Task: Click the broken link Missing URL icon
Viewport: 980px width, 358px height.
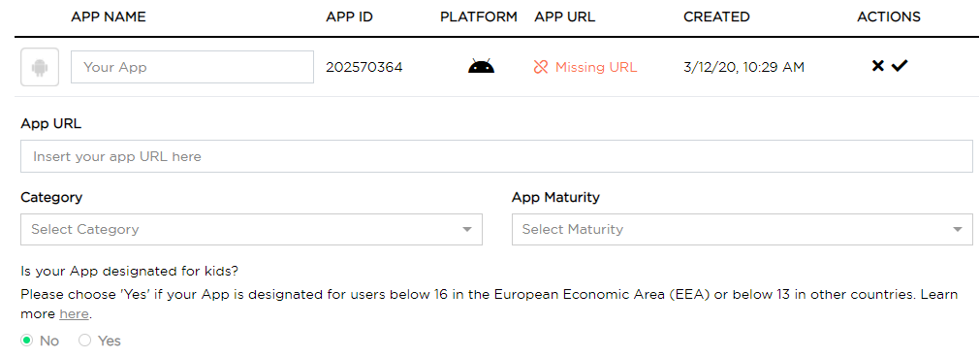Action: tap(541, 67)
